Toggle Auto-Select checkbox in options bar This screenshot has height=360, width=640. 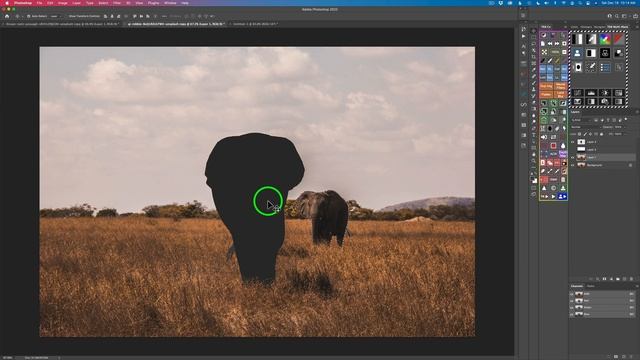coord(29,16)
